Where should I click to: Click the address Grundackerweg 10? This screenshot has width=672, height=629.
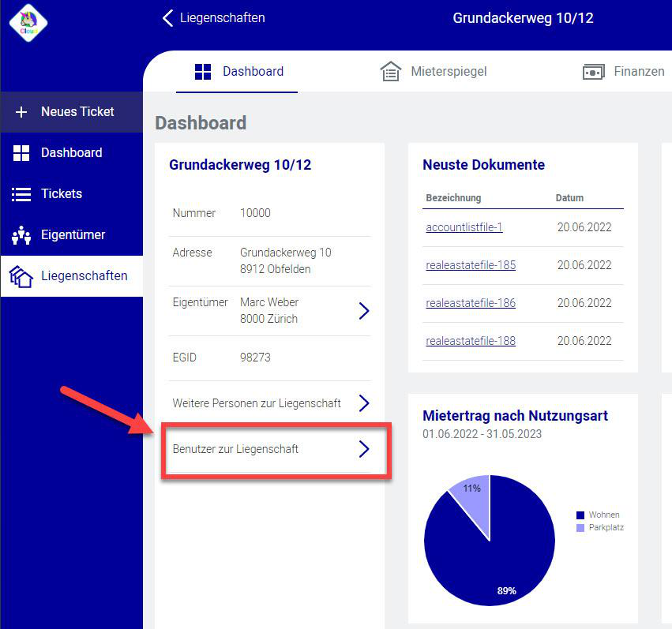[x=285, y=253]
